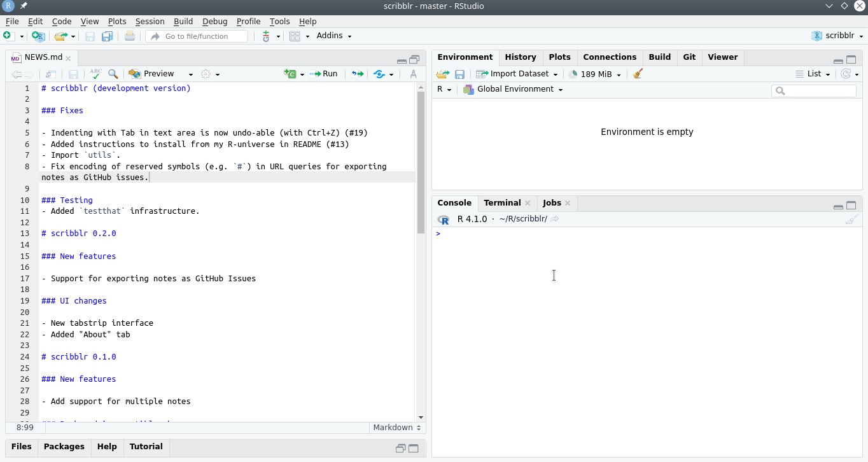Viewport: 868px width, 462px height.
Task: Click Save All documents icon in main toolbar
Action: coord(107,36)
